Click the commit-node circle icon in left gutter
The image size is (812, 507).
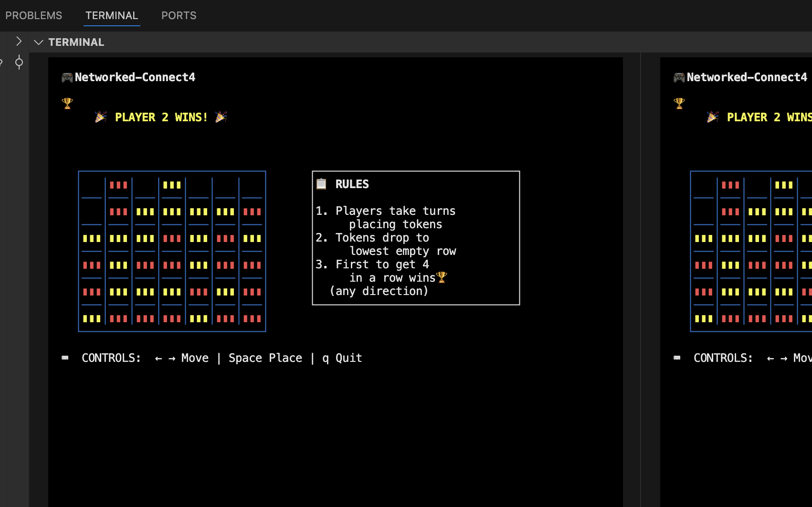(19, 62)
